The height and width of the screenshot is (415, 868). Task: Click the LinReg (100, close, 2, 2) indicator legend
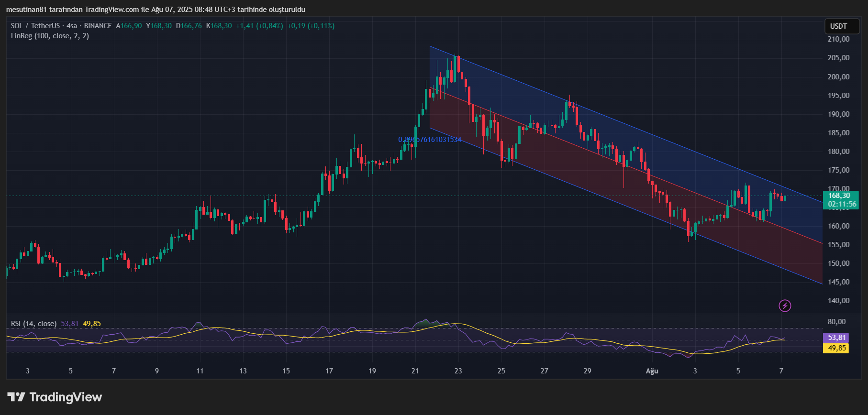pos(50,36)
